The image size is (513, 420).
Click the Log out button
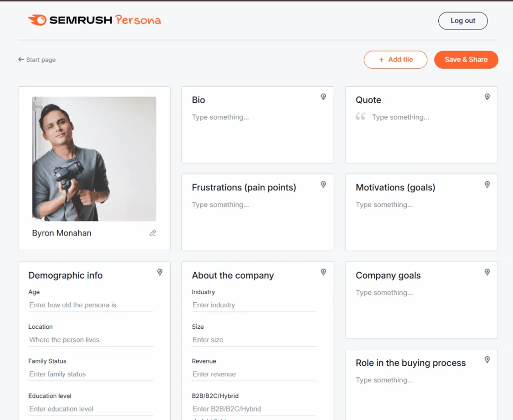[463, 21]
